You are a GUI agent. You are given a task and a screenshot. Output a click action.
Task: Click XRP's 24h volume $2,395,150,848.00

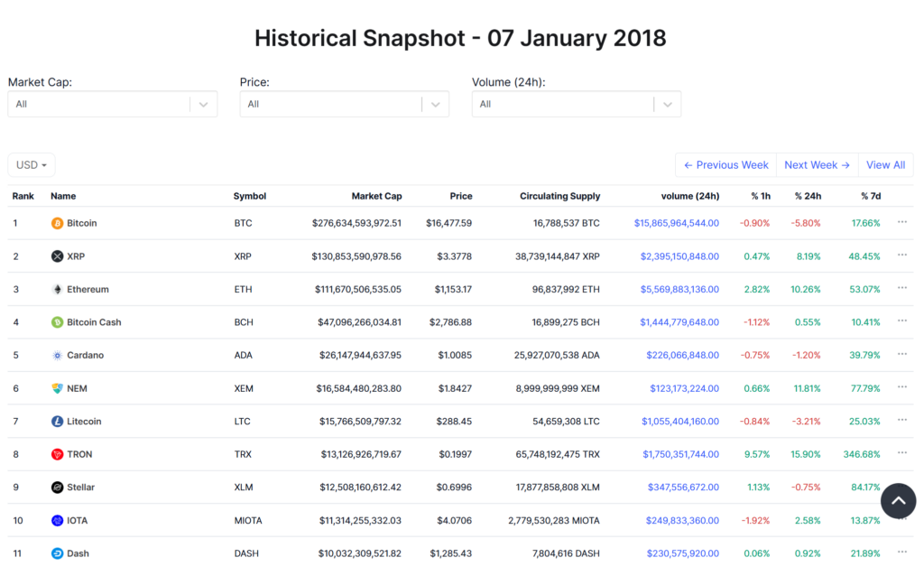[x=680, y=256]
